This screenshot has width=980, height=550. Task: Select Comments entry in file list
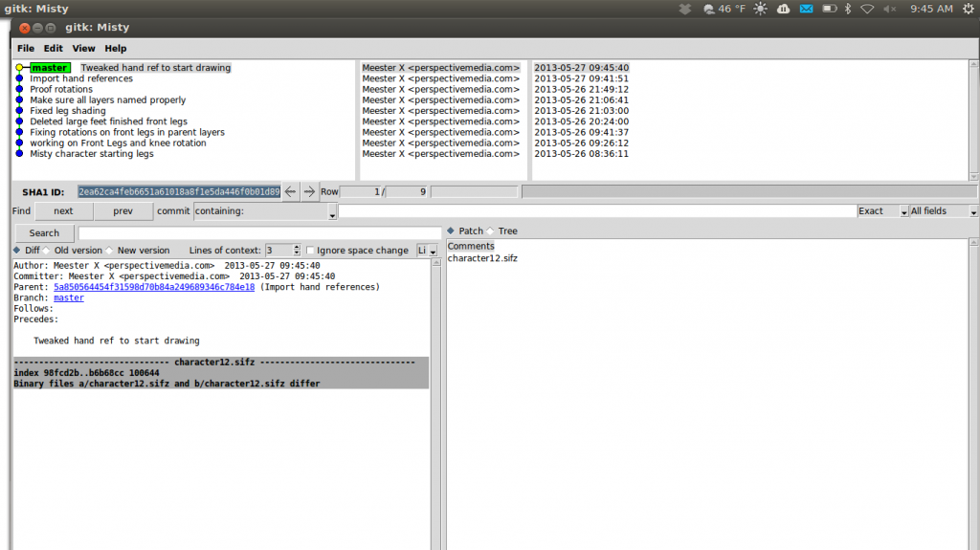pos(471,246)
